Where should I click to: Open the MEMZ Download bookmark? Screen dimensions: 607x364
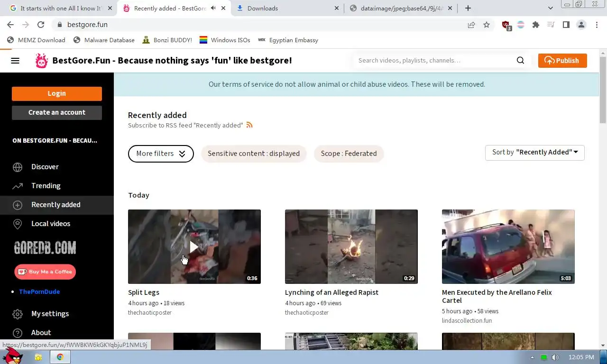tap(36, 40)
